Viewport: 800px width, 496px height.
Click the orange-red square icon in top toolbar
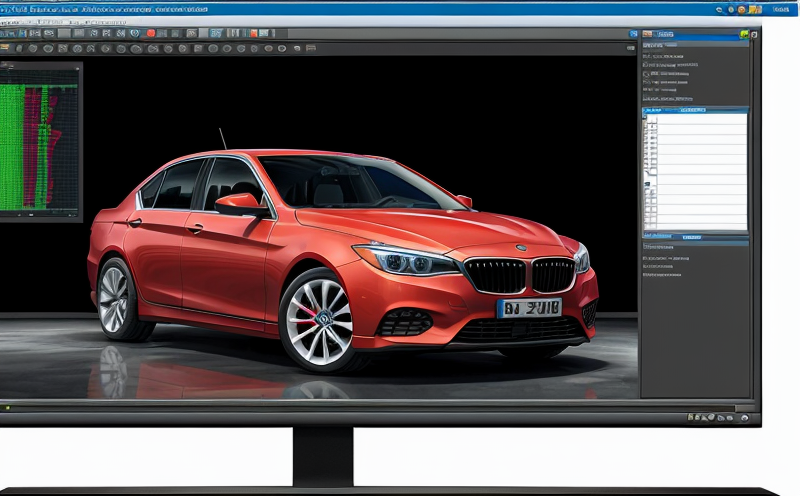(x=254, y=33)
